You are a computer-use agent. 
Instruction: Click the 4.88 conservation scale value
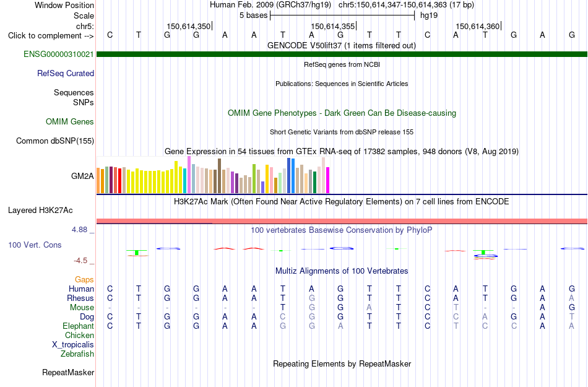79,230
